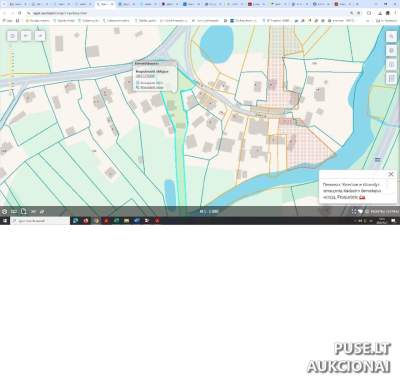This screenshot has height=380, width=400.
Task: Open Windows Start menu
Action: tap(5, 221)
